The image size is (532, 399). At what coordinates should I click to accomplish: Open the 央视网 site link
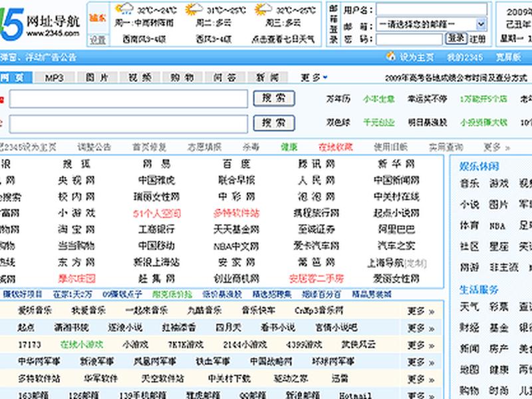76,180
